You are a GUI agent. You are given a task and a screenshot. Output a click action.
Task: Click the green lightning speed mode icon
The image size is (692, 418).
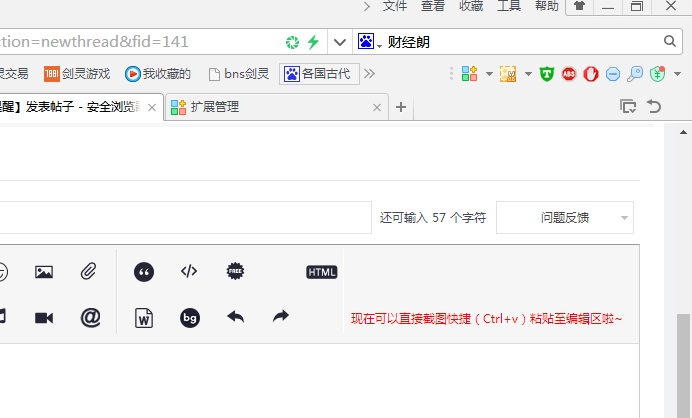pos(313,42)
